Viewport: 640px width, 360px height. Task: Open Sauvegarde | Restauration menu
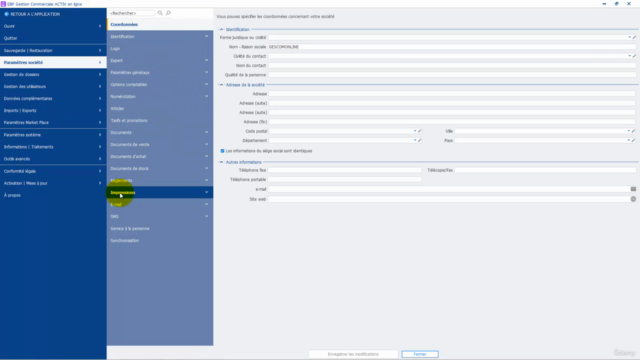point(53,51)
